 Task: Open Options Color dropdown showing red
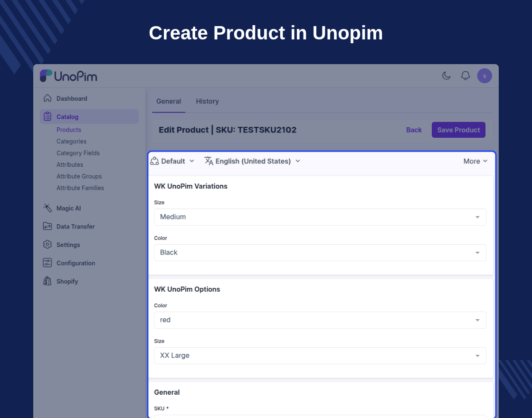[320, 320]
